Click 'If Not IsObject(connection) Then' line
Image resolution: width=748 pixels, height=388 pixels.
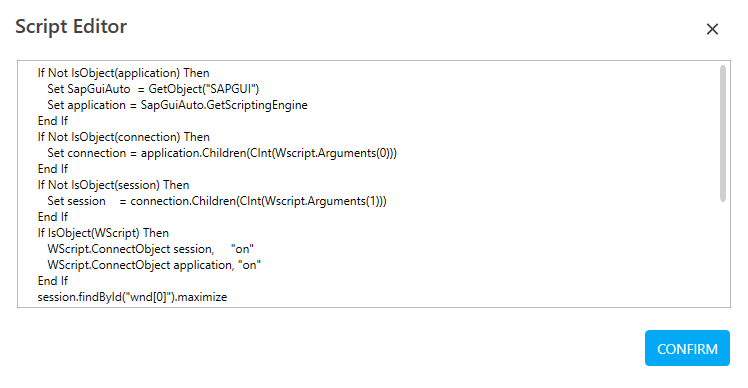click(124, 137)
